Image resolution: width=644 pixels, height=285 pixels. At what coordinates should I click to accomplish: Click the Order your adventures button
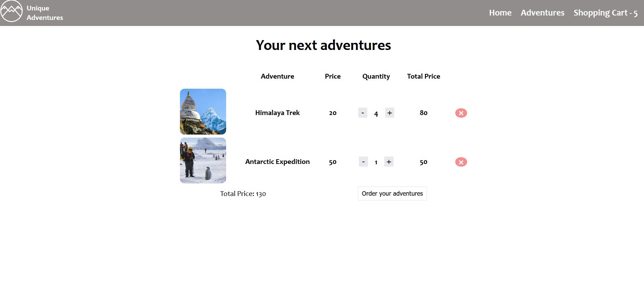pyautogui.click(x=392, y=193)
